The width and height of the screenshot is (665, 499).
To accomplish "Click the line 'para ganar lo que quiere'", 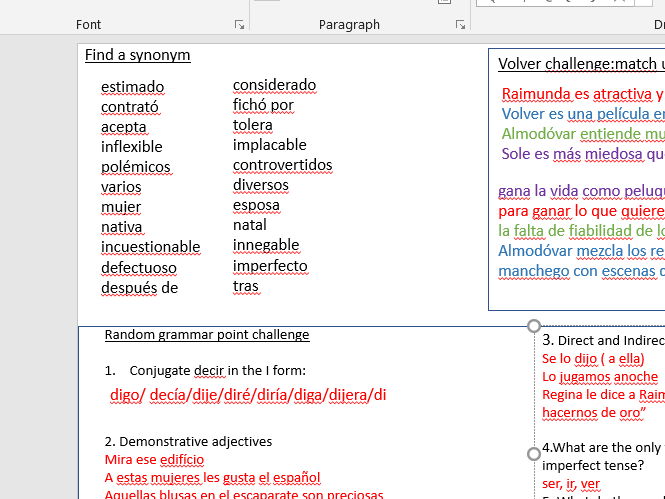I will click(581, 211).
